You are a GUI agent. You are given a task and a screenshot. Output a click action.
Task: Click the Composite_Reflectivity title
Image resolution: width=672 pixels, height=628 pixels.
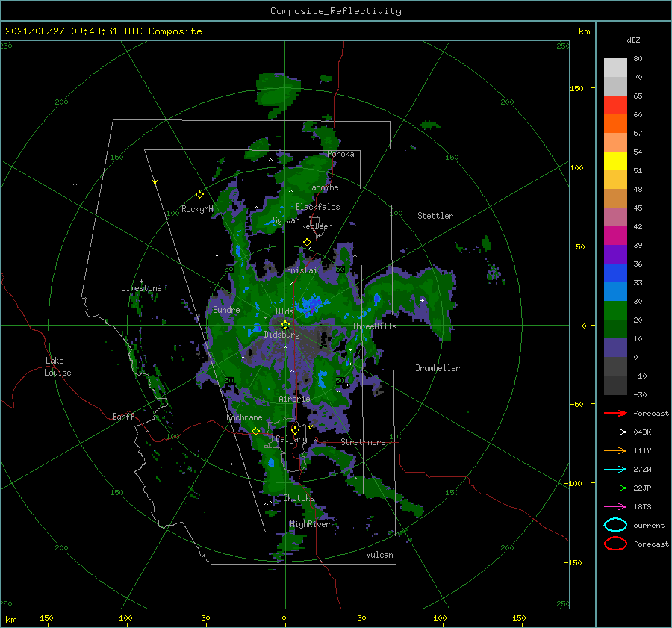click(336, 11)
